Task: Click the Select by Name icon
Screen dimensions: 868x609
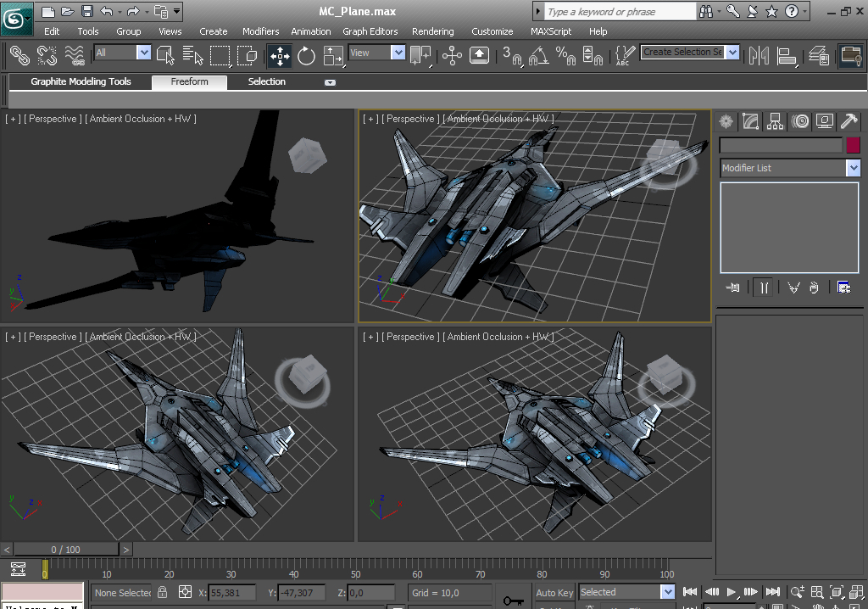Action: click(x=193, y=56)
